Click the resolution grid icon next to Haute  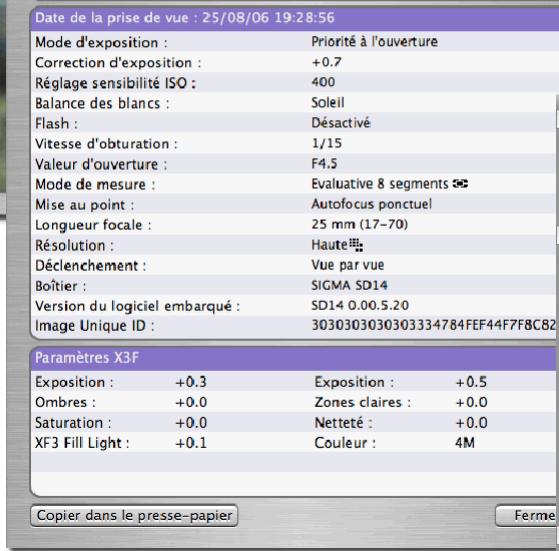coord(356,245)
